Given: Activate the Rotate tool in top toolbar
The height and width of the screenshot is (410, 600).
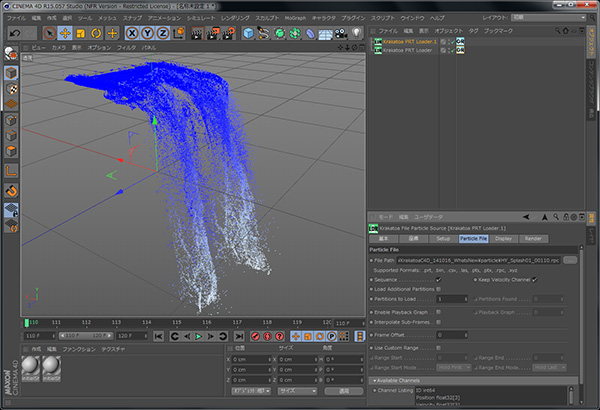Looking at the screenshot, I should point(96,33).
